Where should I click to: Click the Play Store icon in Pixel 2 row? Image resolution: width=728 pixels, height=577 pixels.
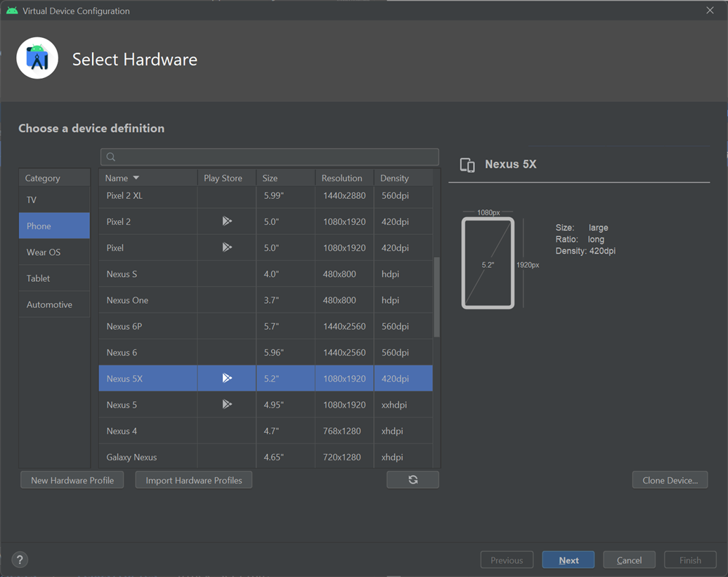pos(226,221)
